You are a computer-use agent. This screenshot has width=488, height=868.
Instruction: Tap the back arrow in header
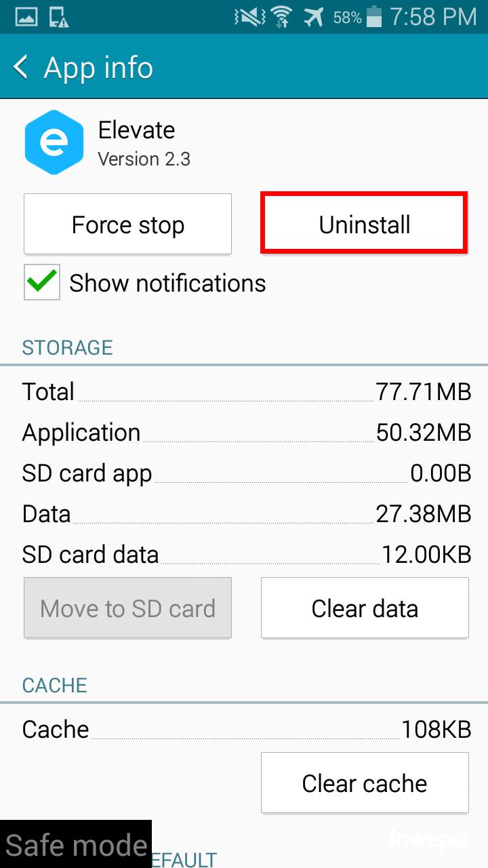click(21, 67)
